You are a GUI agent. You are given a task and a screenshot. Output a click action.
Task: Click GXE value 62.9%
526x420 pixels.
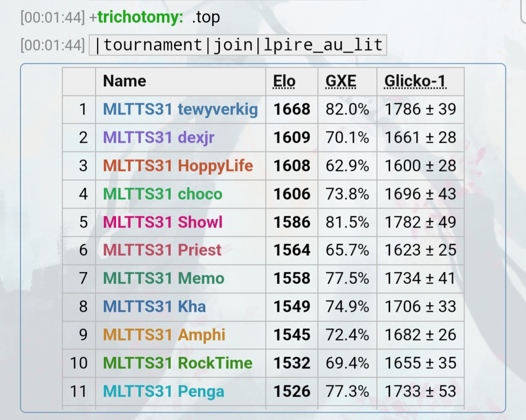[347, 166]
